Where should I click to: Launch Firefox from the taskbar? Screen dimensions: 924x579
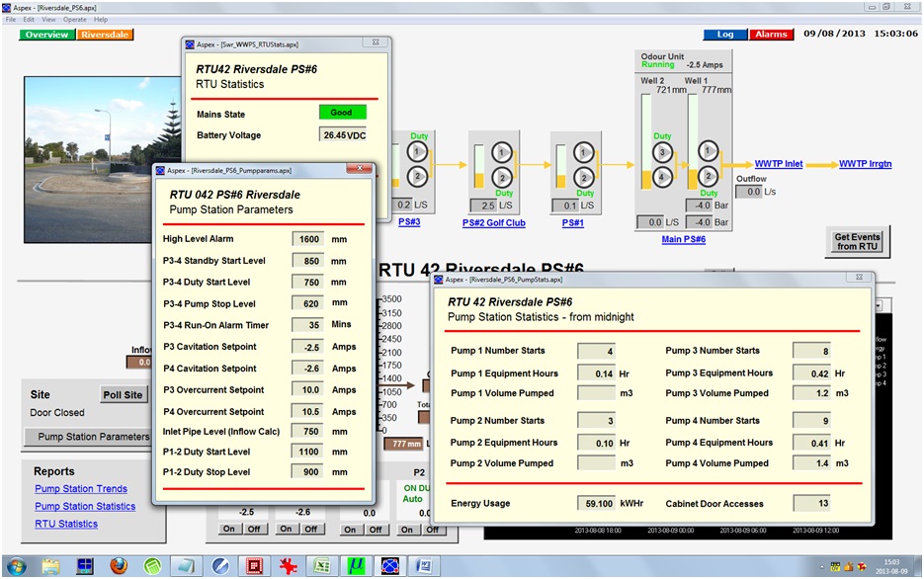(x=119, y=566)
